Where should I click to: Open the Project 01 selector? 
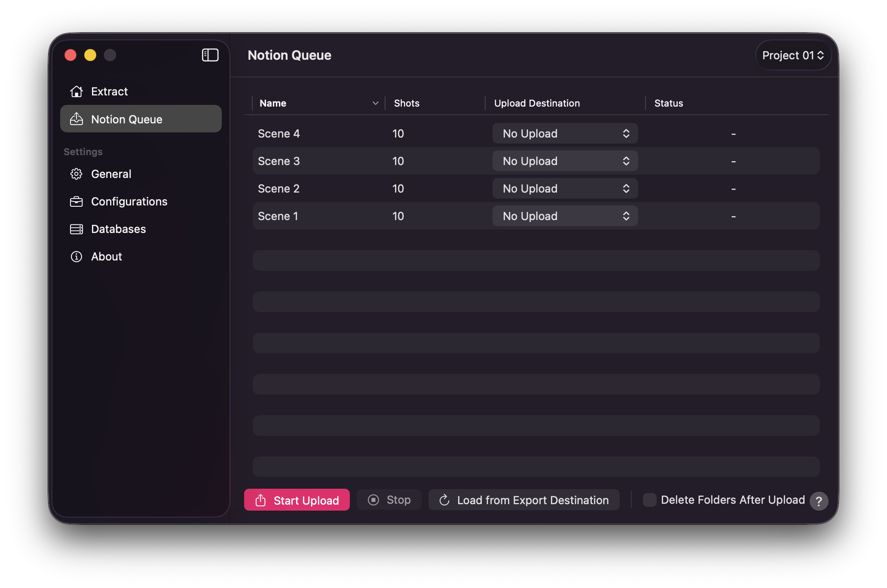pos(793,55)
